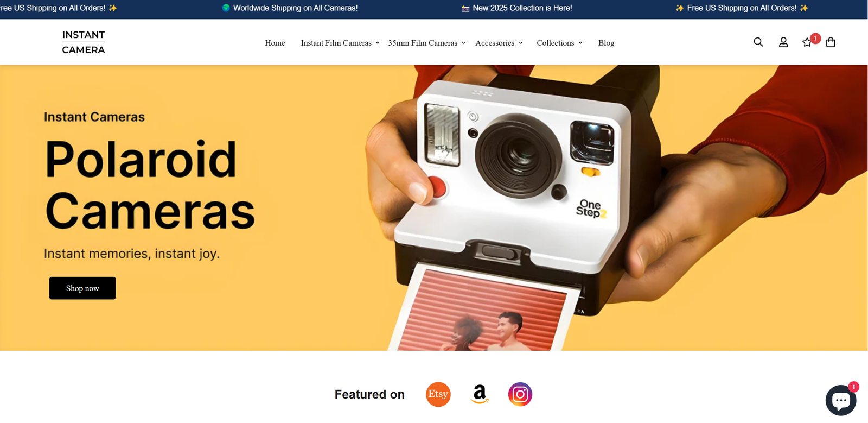Expand the Instant Film Cameras dropdown

340,43
